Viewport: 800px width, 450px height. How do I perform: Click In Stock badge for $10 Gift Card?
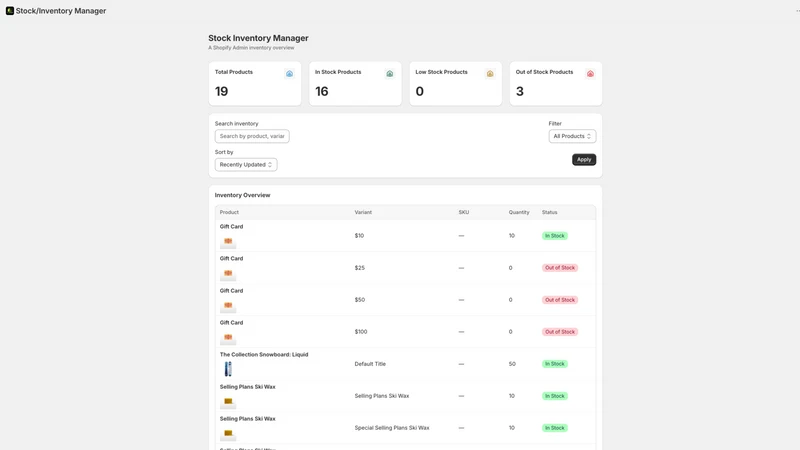click(x=555, y=236)
